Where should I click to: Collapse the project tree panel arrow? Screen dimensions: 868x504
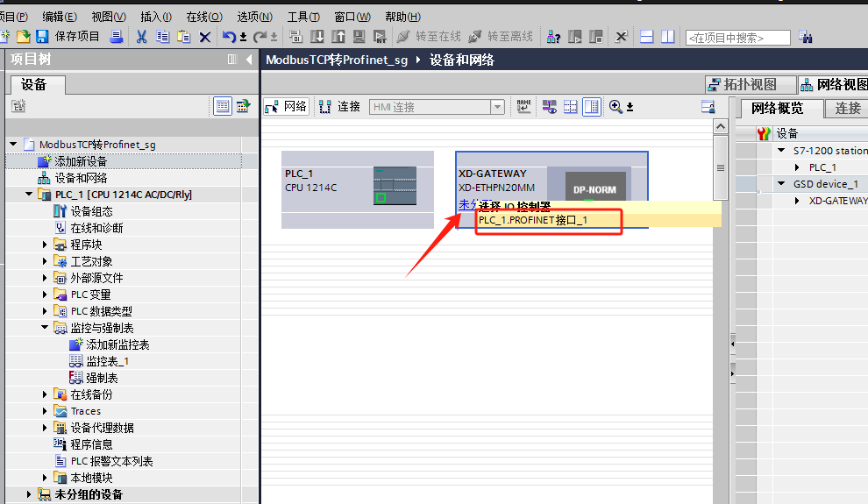click(249, 60)
